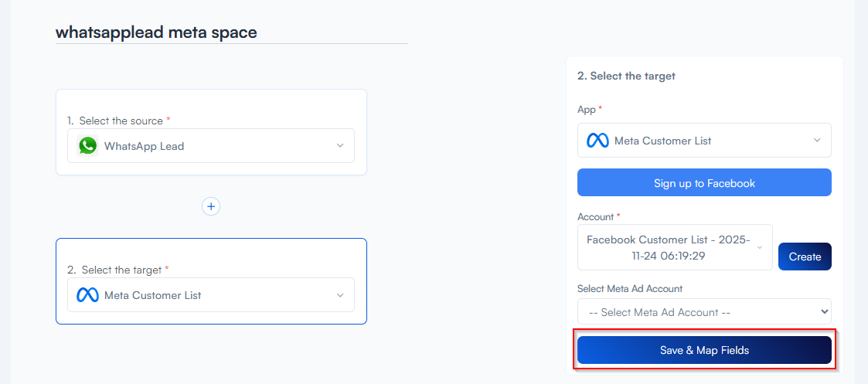Click the 'WhatsApp Lead' text in the source box
Screen dimensions: 868x384
[144, 146]
